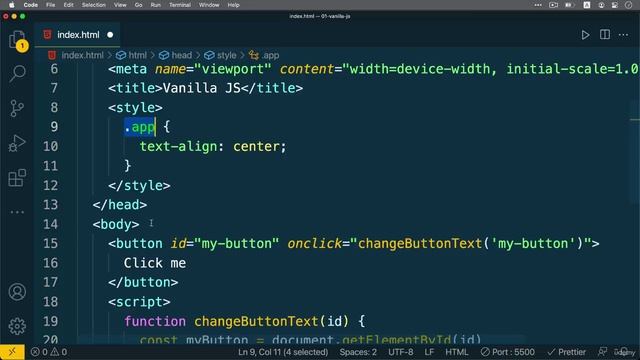Click Ln 9, Col 11 cursor position status
The width and height of the screenshot is (640, 360).
click(283, 352)
